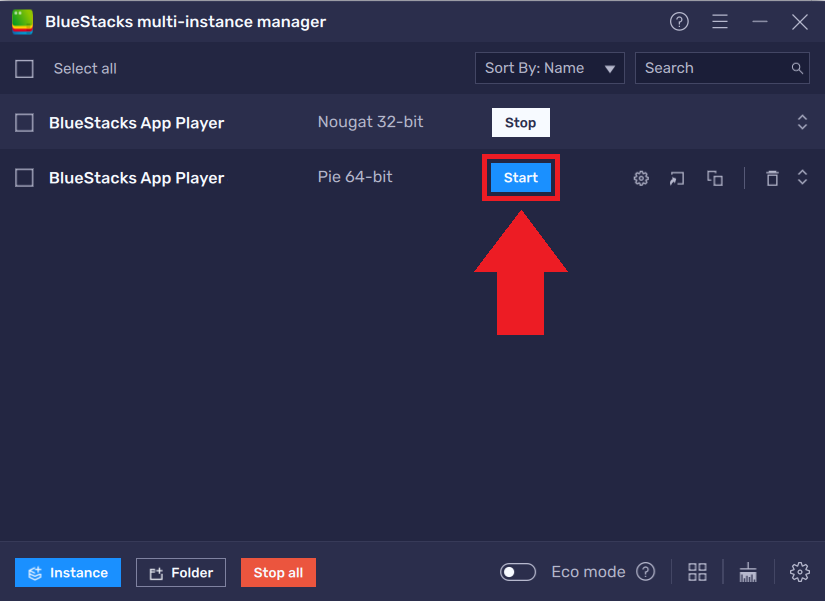Create a desktop shortcut for Pie 64-bit instance
Viewport: 825px width, 601px height.
tap(676, 177)
